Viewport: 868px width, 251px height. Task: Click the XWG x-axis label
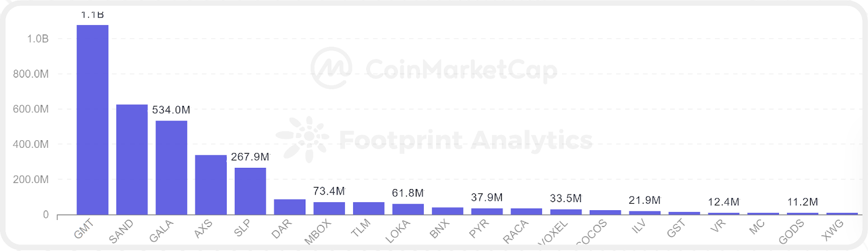[x=832, y=230]
